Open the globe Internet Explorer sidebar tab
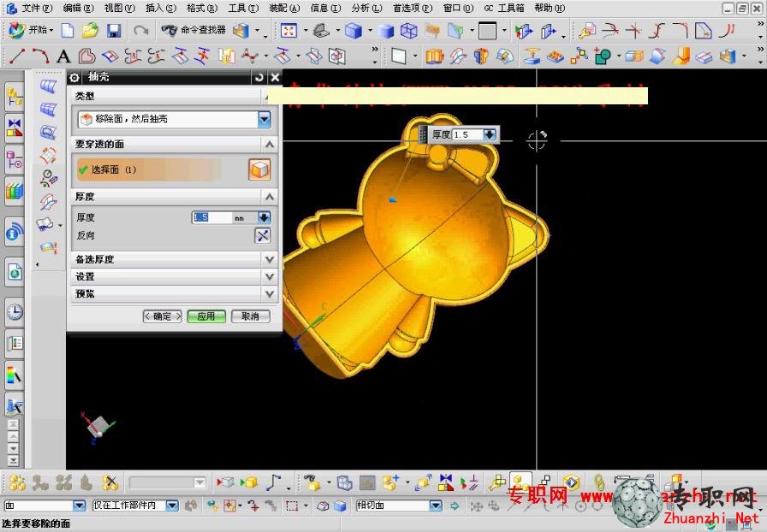 tap(15, 271)
